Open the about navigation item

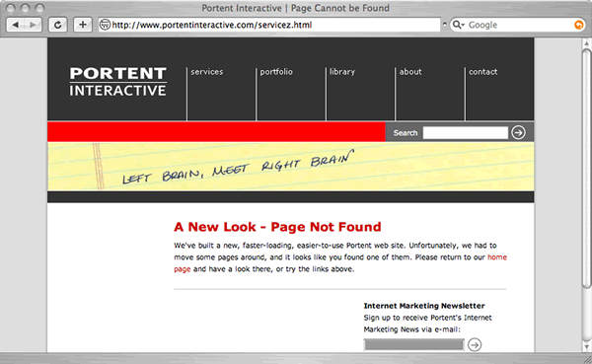tap(410, 72)
